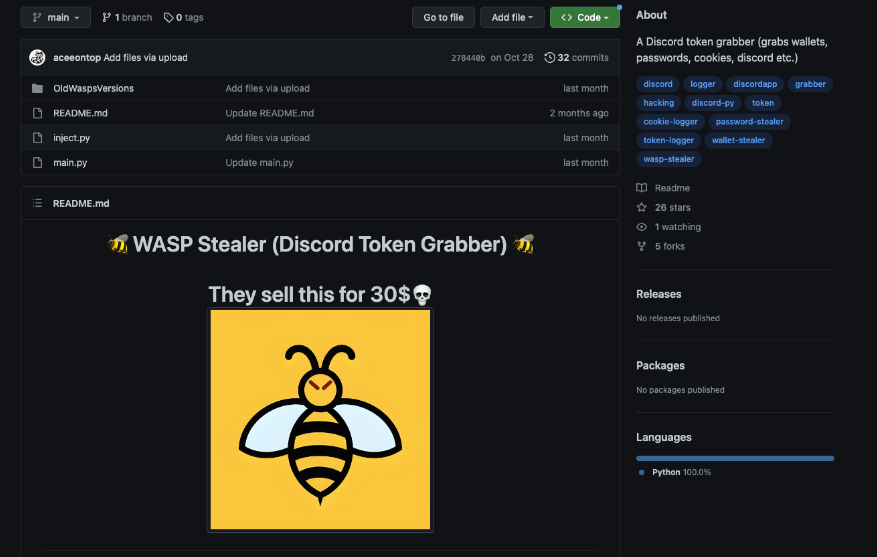This screenshot has width=877, height=557.
Task: Open the Update main.py commit message
Action: tap(259, 163)
